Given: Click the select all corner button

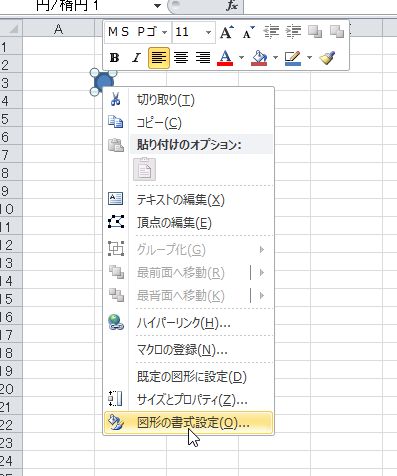Looking at the screenshot, I should (x=11, y=29).
